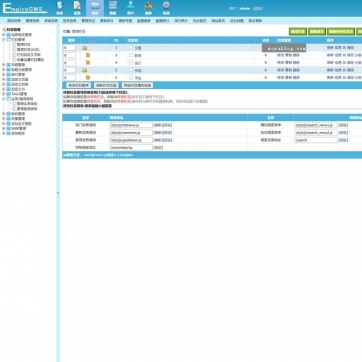Open 管理栏目 in the sidebar tree
Image resolution: width=362 pixels, height=362 pixels.
click(x=24, y=44)
